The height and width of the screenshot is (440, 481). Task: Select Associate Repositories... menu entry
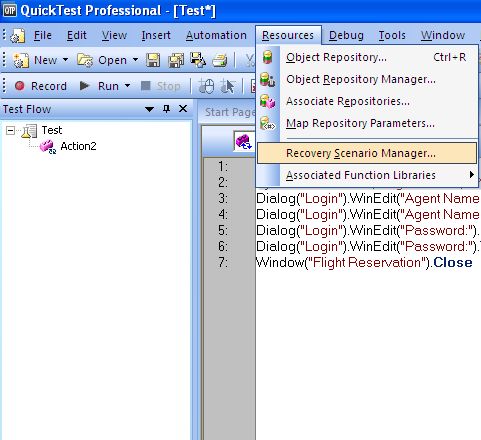tap(367, 101)
